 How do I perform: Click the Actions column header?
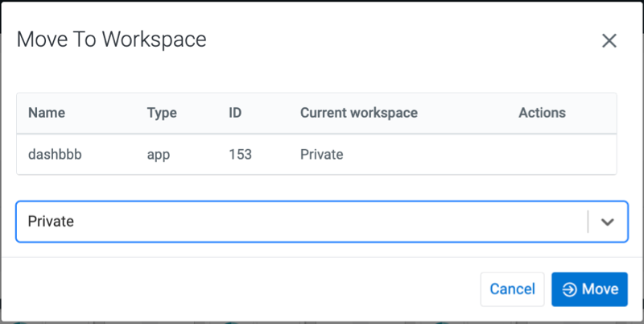(542, 113)
